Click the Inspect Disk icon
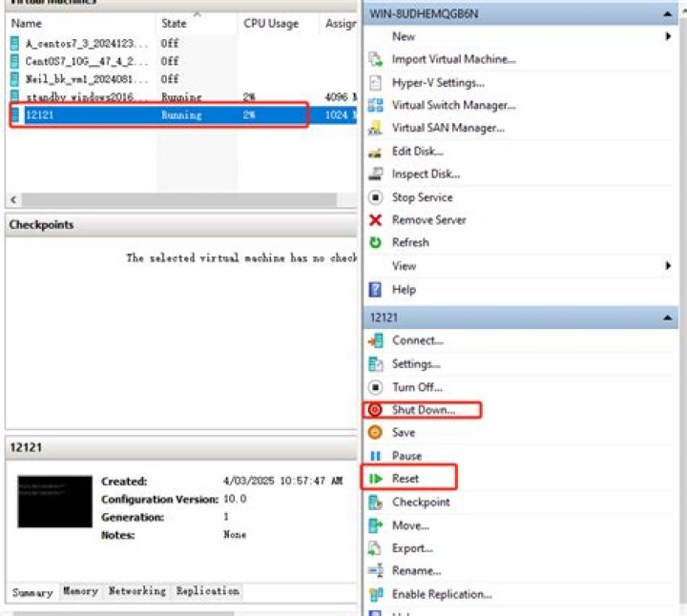 coord(376,175)
